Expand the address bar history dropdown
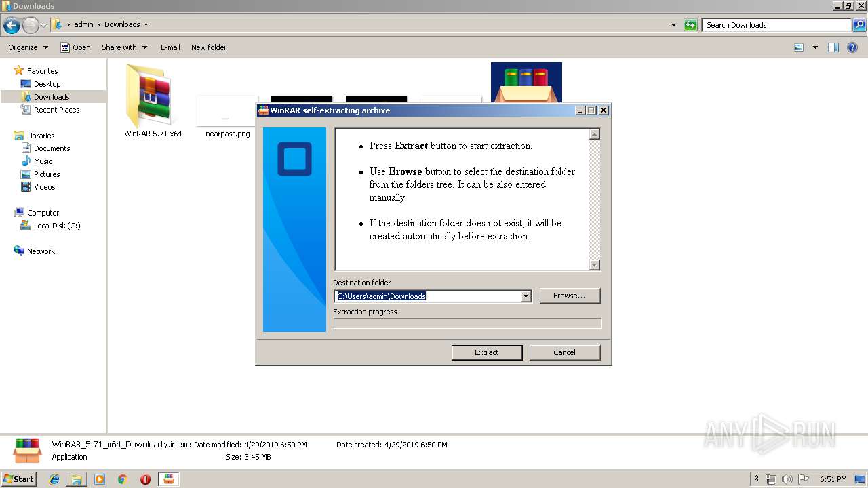The width and height of the screenshot is (868, 488). (x=673, y=25)
